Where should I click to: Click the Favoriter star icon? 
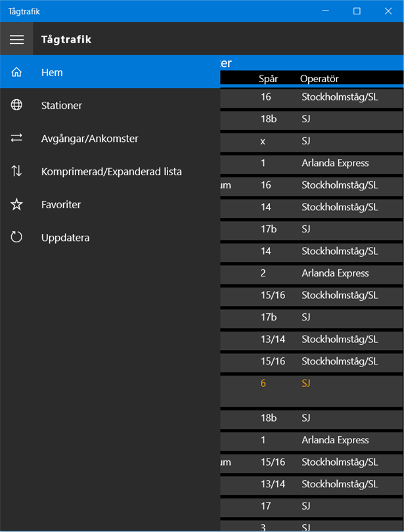click(x=16, y=205)
